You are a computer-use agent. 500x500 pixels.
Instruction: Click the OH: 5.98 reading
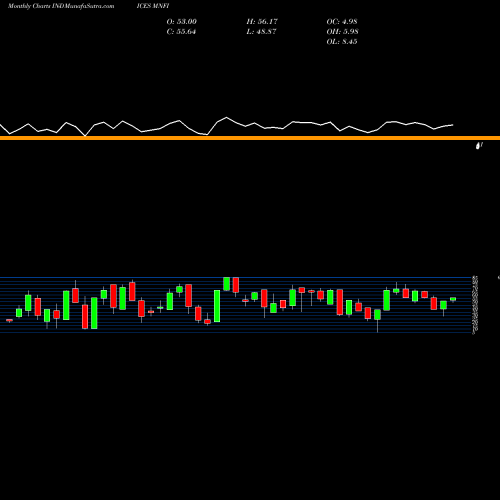coord(342,32)
